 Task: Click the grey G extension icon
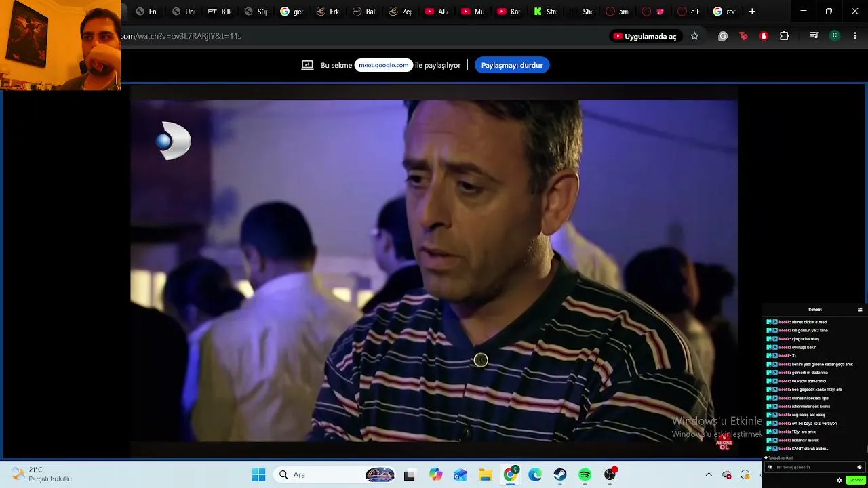pyautogui.click(x=723, y=36)
